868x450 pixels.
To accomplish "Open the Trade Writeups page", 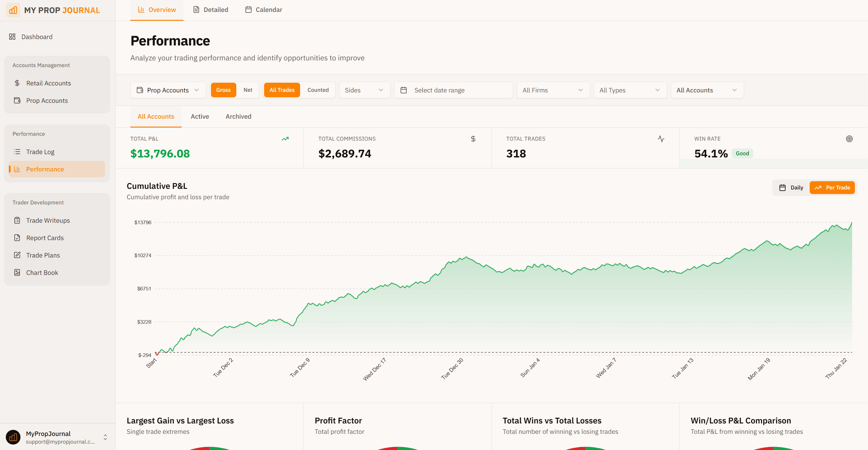I will 56,220.
